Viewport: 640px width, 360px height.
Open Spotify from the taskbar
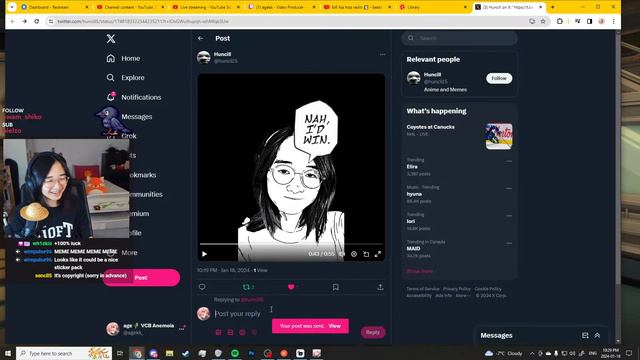tap(235, 353)
